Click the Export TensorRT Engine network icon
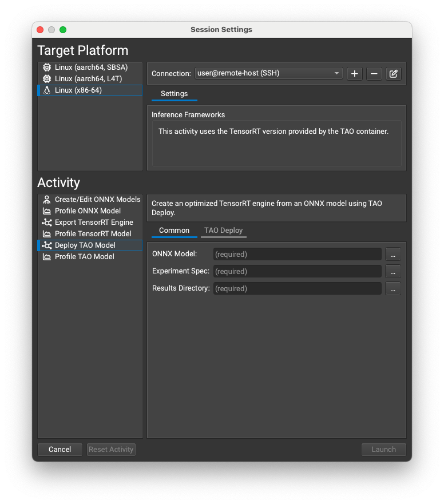444x504 pixels. tap(46, 222)
